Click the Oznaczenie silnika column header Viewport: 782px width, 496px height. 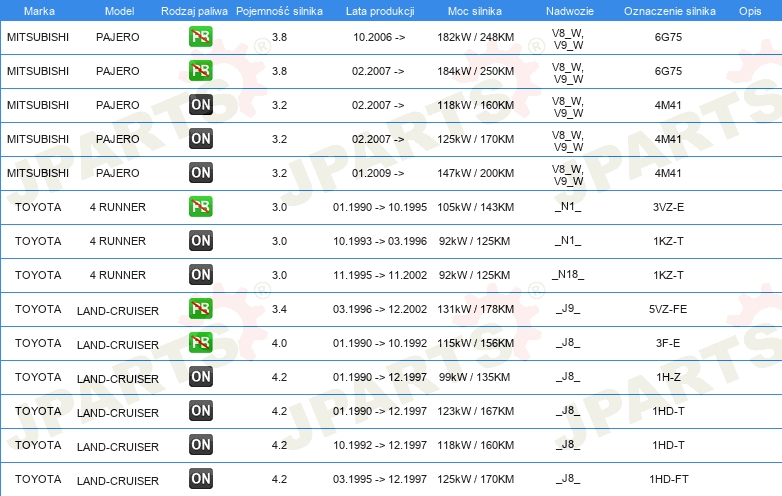click(669, 11)
